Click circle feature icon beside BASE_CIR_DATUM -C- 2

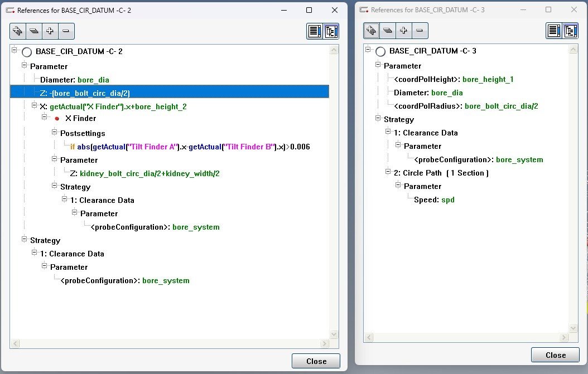pyautogui.click(x=27, y=52)
